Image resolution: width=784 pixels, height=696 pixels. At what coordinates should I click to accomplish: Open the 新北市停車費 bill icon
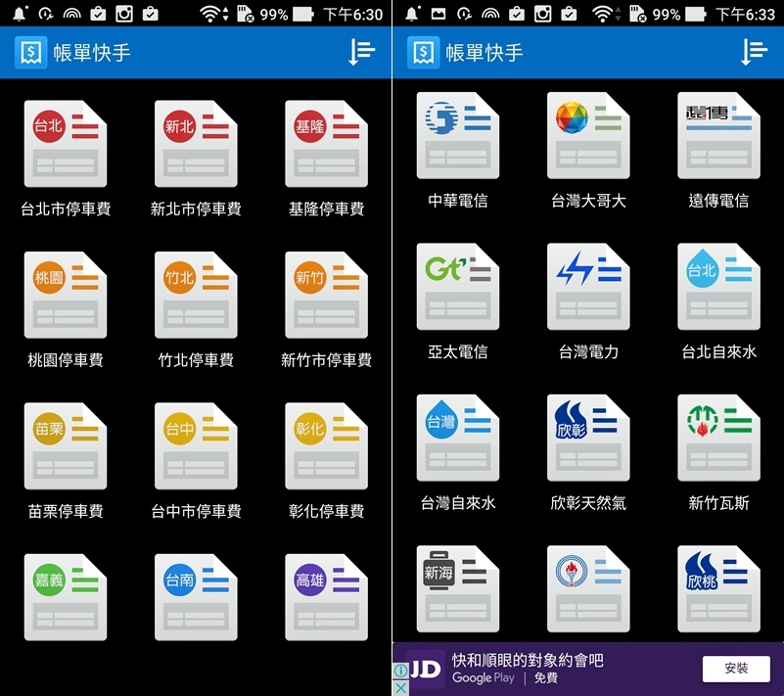(x=196, y=144)
